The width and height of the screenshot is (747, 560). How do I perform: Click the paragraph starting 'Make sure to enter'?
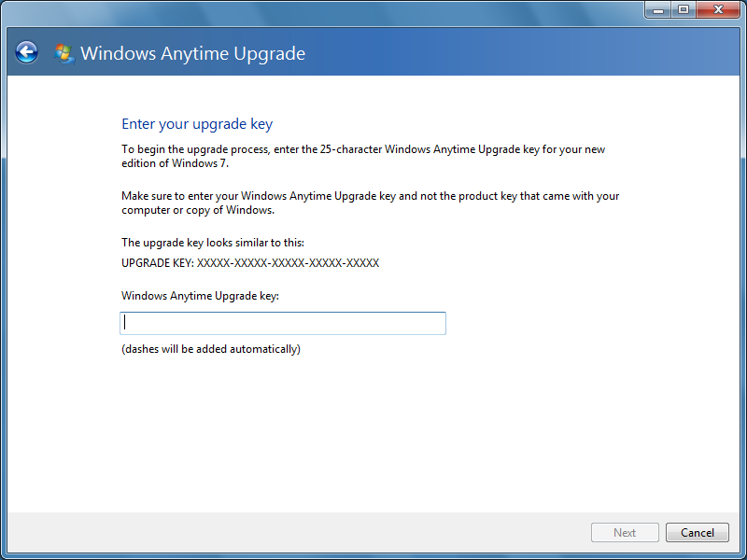pyautogui.click(x=370, y=203)
